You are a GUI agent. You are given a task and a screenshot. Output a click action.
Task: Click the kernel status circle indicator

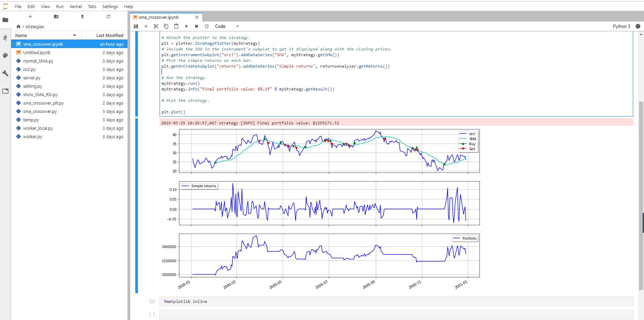click(x=638, y=26)
